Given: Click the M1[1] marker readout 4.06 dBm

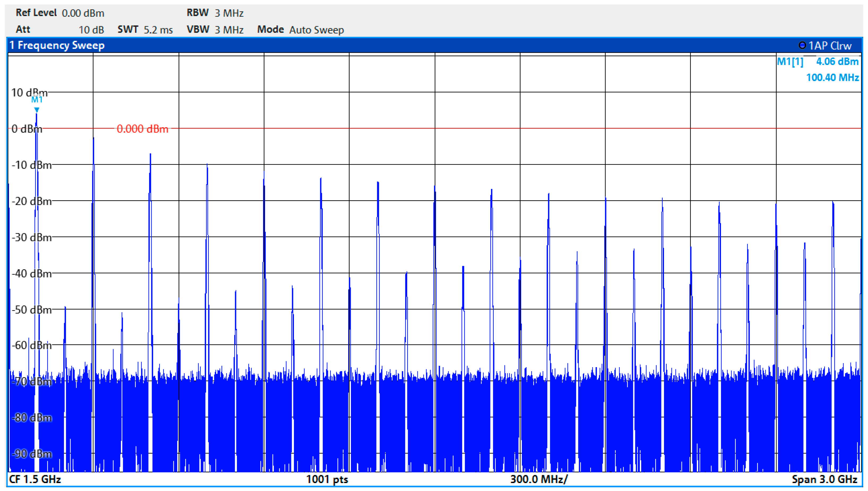Looking at the screenshot, I should pos(837,61).
